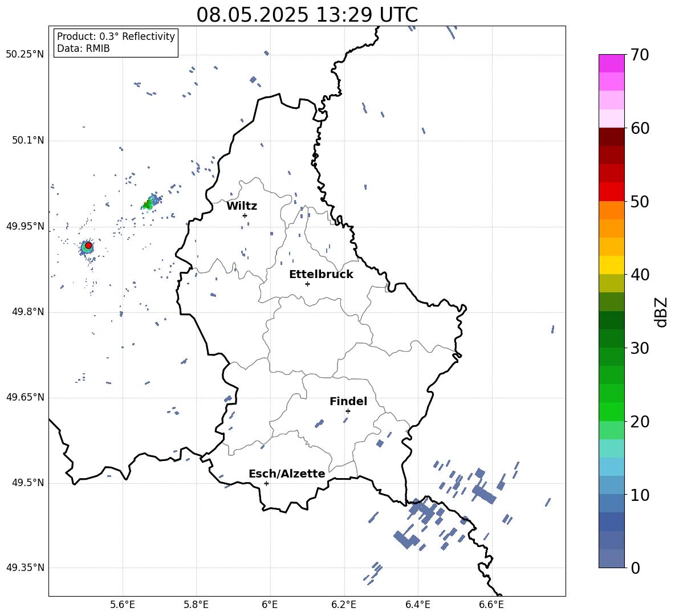Pick the yellow swatch just above 40 dBZ
The image size is (675, 616).
point(611,265)
